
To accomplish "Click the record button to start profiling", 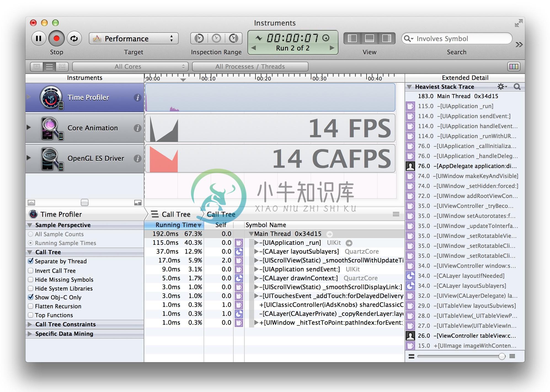I will coord(56,39).
